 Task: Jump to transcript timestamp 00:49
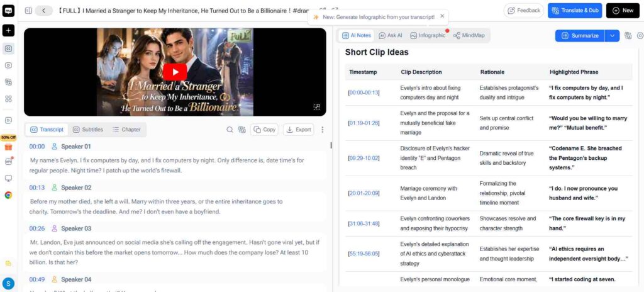point(37,279)
